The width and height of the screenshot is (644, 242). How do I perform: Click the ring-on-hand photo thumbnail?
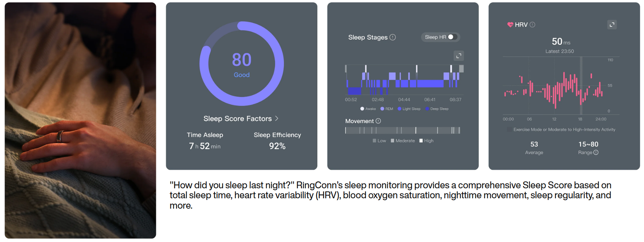point(80,120)
